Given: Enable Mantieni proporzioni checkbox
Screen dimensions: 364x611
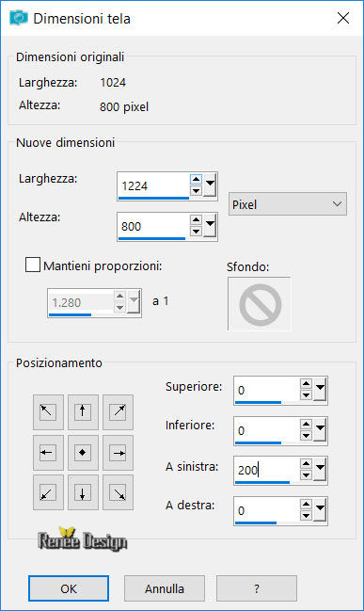Looking at the screenshot, I should pyautogui.click(x=33, y=265).
